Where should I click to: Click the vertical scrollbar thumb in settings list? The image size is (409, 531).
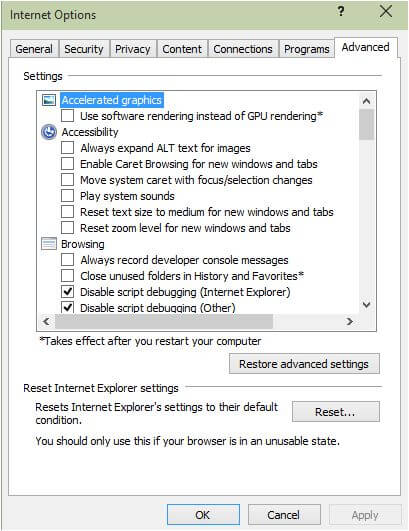tap(366, 124)
